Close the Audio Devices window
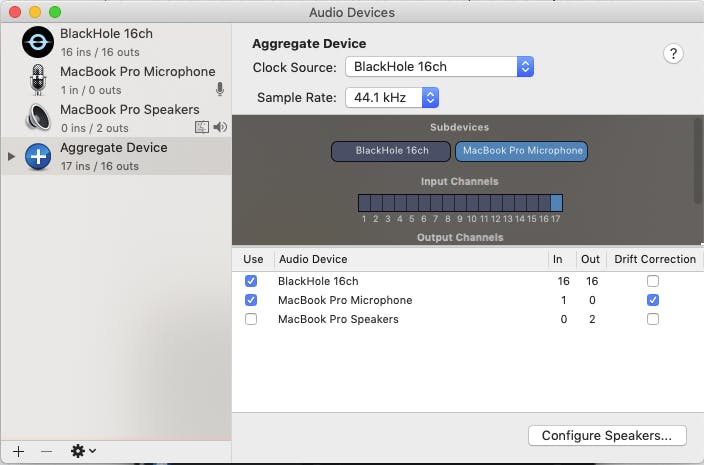This screenshot has width=704, height=465. pos(15,12)
